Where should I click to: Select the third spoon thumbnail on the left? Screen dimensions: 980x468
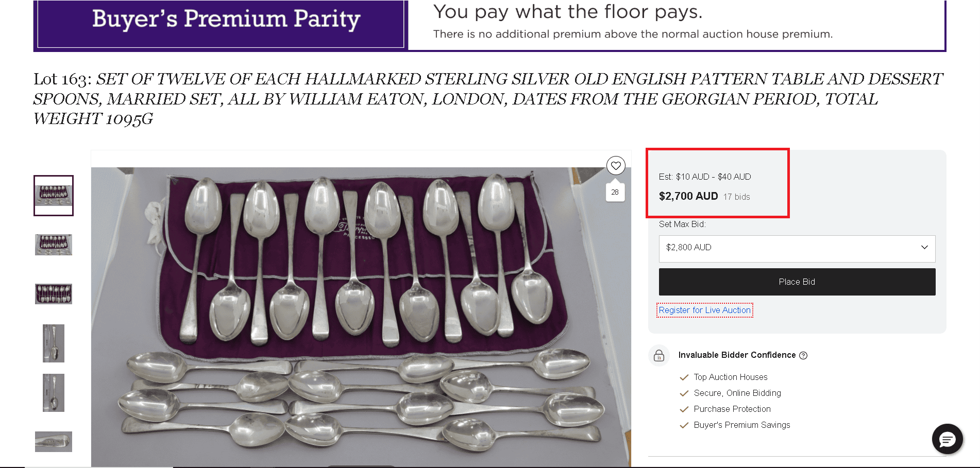coord(53,294)
